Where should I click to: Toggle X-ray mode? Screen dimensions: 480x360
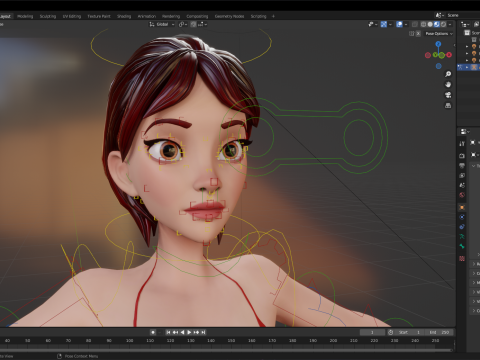tap(415, 24)
